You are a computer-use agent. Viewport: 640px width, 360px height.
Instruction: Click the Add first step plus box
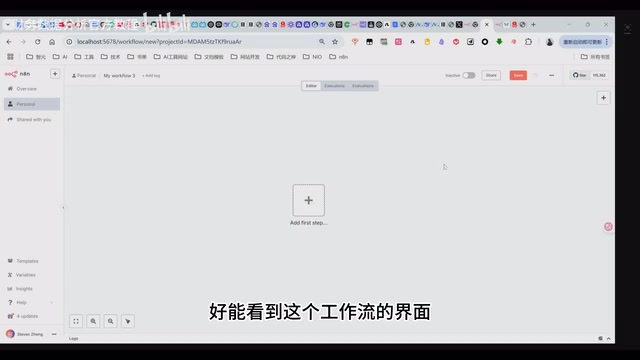tap(309, 200)
